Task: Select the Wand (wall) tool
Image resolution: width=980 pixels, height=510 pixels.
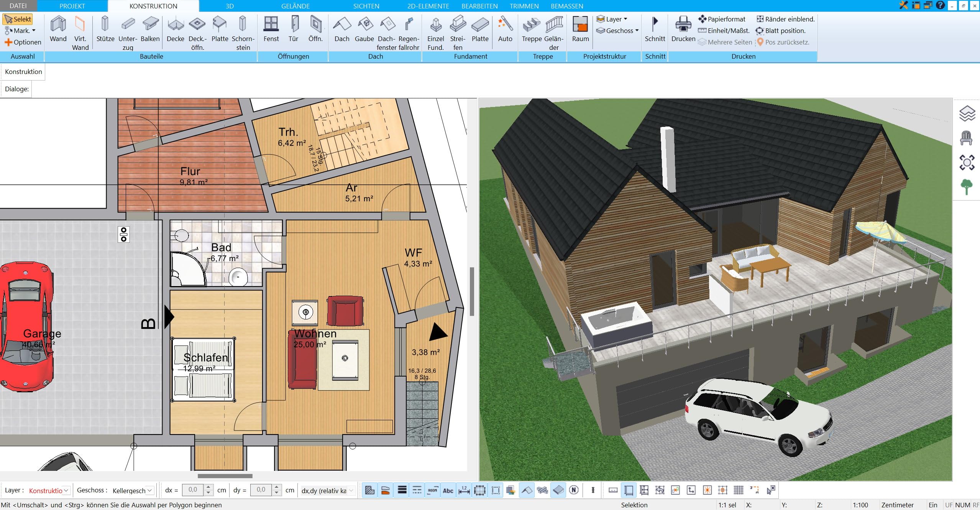Action: (58, 29)
